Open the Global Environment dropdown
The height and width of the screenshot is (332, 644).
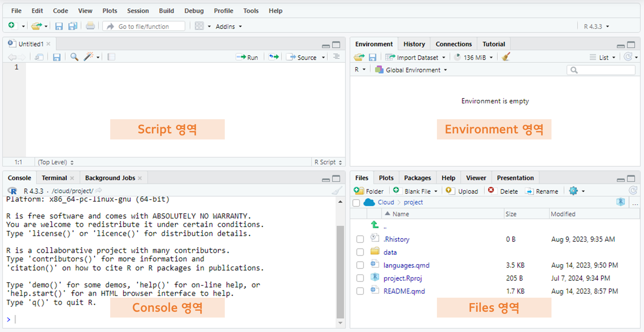411,70
